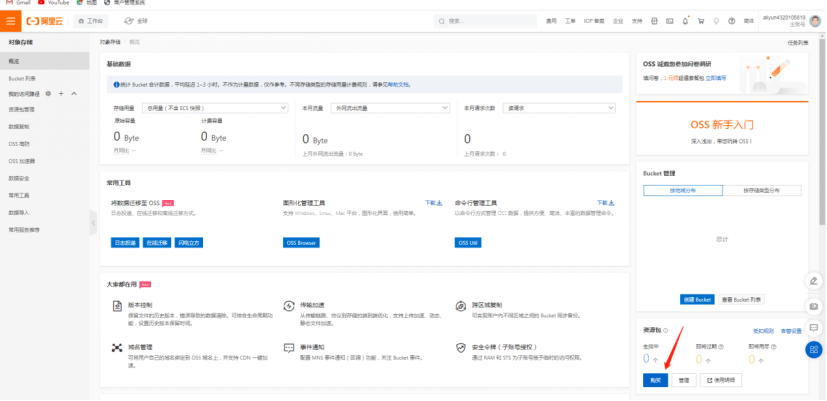Click the app QR icon after 支持
Screen dimensions: 827x401
(x=655, y=21)
